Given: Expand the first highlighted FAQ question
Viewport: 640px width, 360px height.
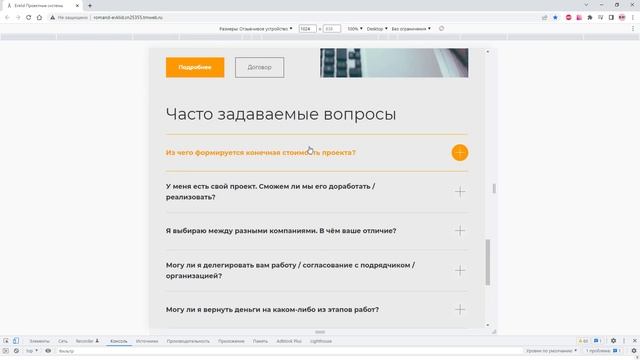Looking at the screenshot, I should point(460,153).
